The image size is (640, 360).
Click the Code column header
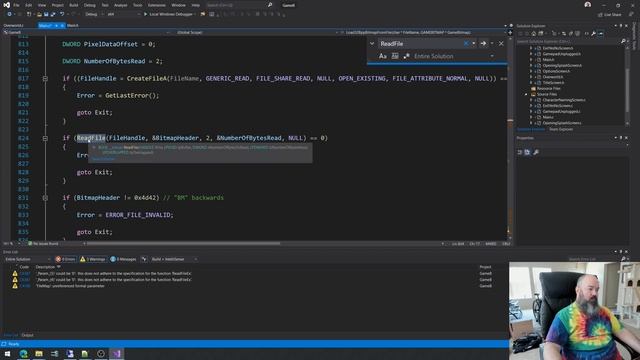[24, 267]
